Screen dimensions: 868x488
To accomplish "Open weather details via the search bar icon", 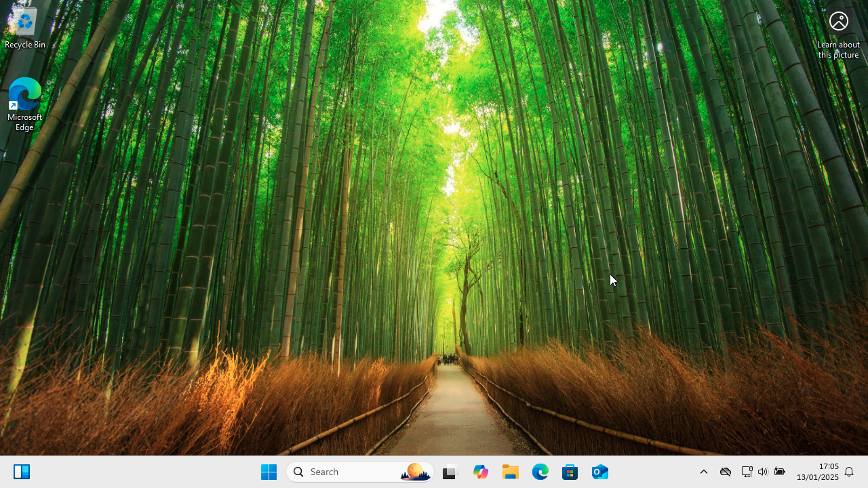I will click(x=414, y=471).
